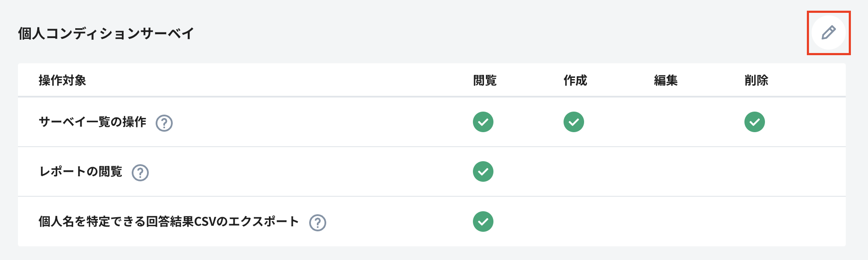The image size is (868, 260).
Task: Click the 個人名を特定できる回答結果CSVのエクスポート label
Action: [168, 222]
